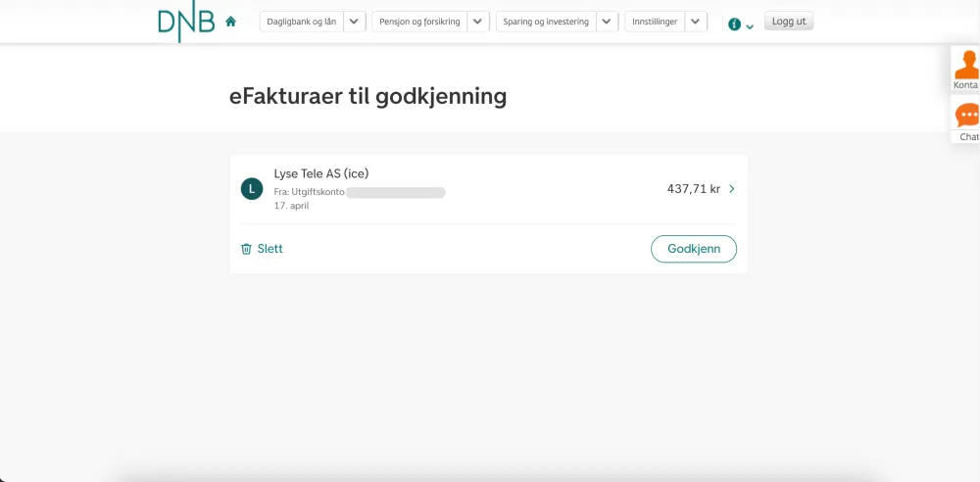
Task: Open invoice details via right chevron arrow
Action: click(x=732, y=189)
